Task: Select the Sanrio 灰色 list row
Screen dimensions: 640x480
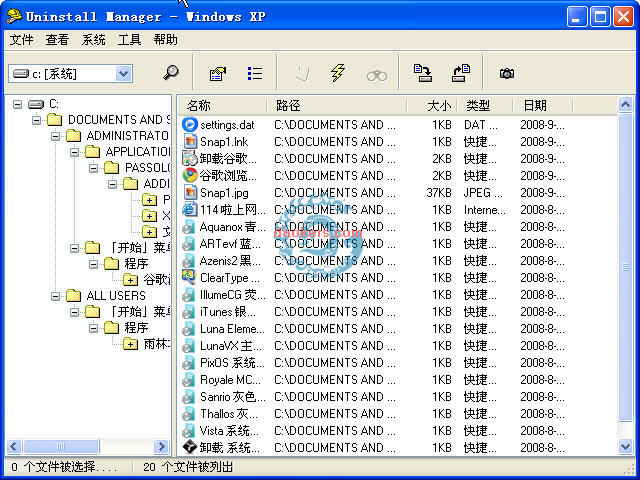Action: point(378,397)
